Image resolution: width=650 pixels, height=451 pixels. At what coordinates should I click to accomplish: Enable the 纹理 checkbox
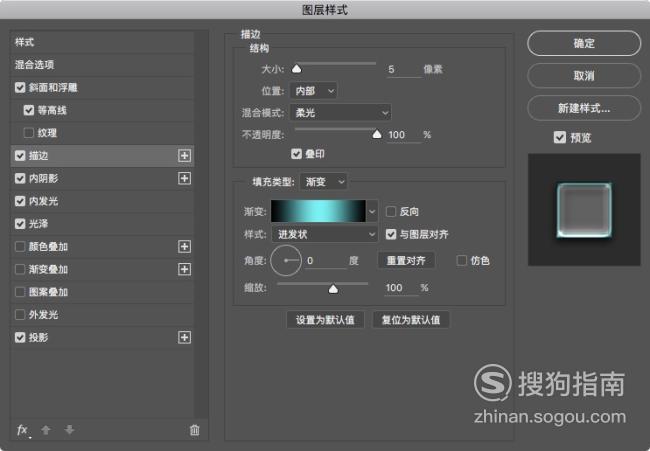coord(29,133)
